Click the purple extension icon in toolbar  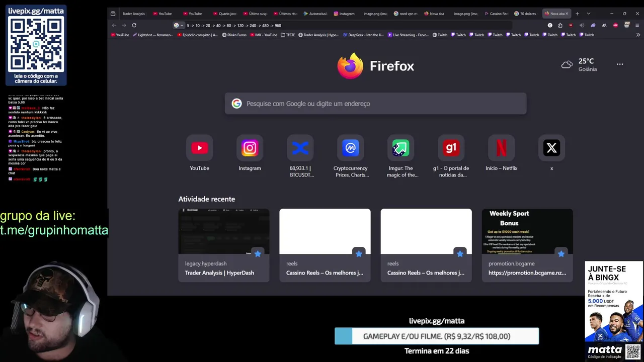tap(593, 25)
